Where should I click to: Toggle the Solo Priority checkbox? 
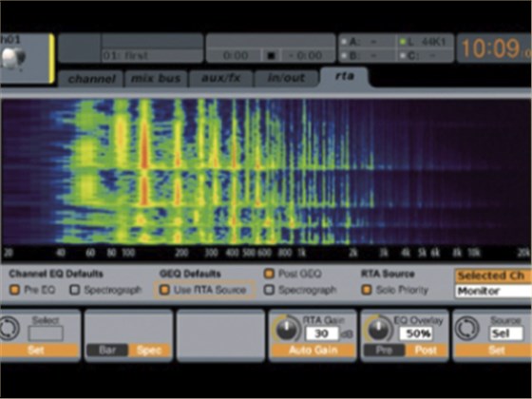(367, 290)
